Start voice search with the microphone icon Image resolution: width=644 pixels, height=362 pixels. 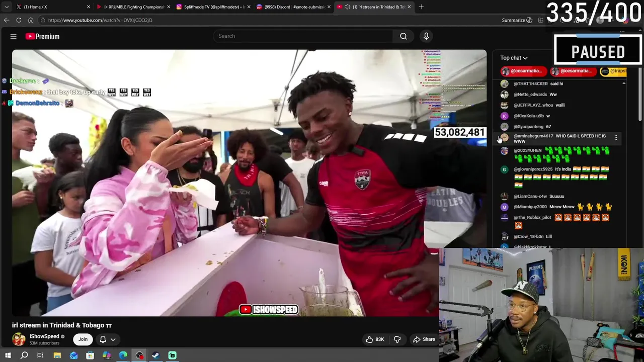[x=426, y=36]
